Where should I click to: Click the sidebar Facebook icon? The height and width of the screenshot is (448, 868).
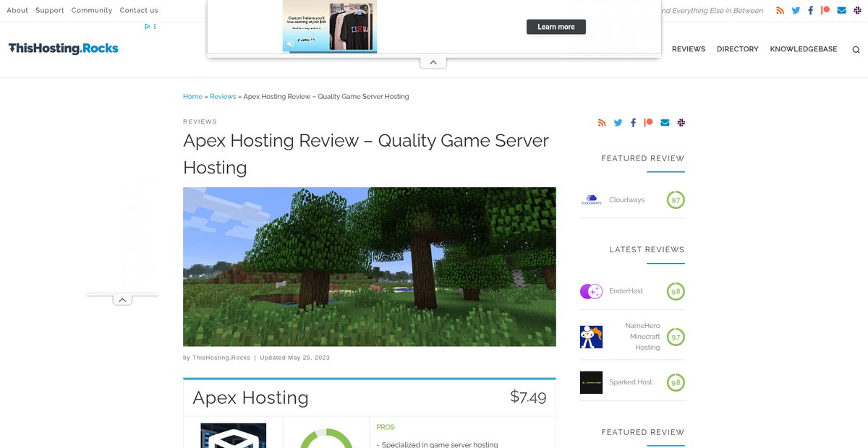633,123
